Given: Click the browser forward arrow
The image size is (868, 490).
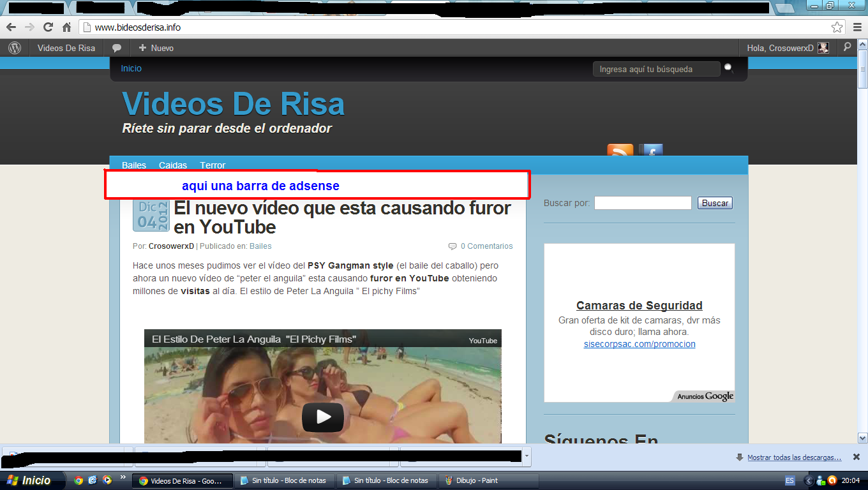Looking at the screenshot, I should [29, 27].
